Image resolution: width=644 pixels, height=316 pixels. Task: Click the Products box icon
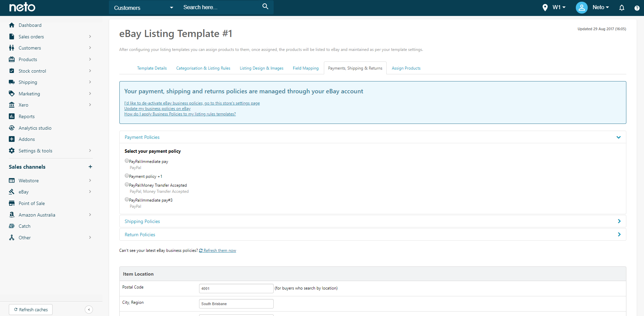[x=12, y=59]
